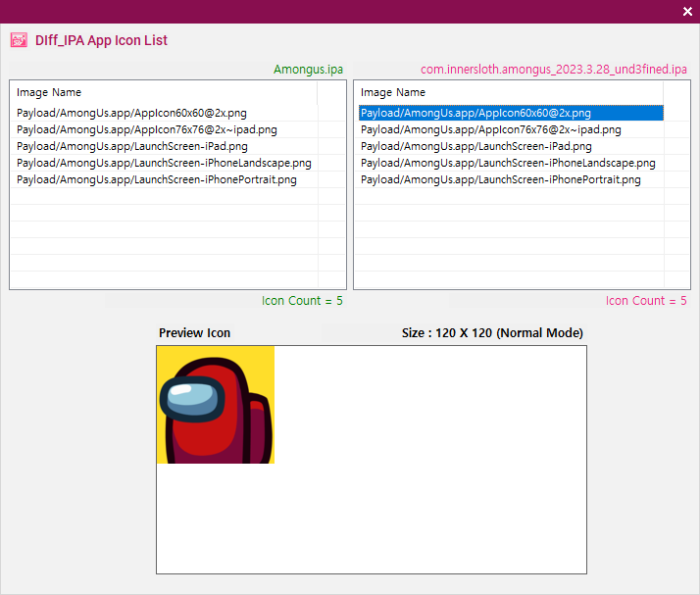Click the Among Us preview icon thumbnail
The height and width of the screenshot is (595, 700).
tap(216, 405)
